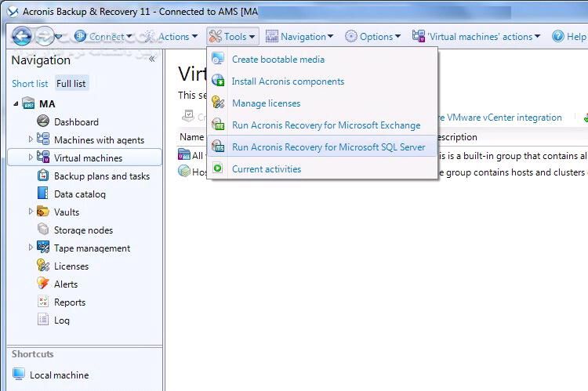Switch to the Short list view

tap(30, 83)
